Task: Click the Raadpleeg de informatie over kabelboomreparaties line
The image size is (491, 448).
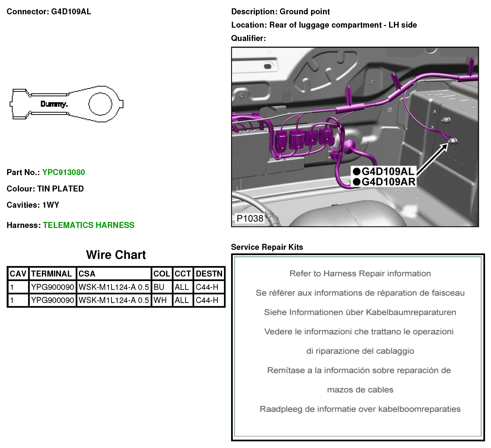Action: pos(360,409)
